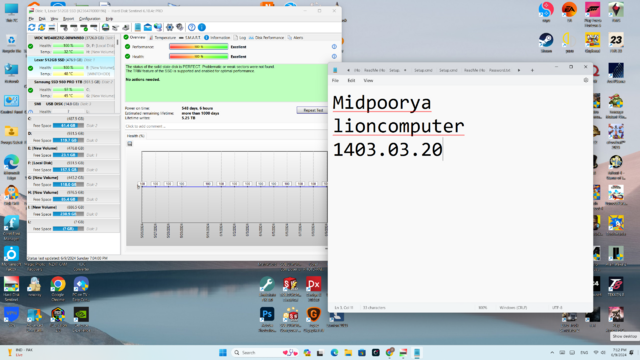Click the Performance rating color bar
Image resolution: width=640 pixels, height=360 pixels.
click(x=198, y=47)
